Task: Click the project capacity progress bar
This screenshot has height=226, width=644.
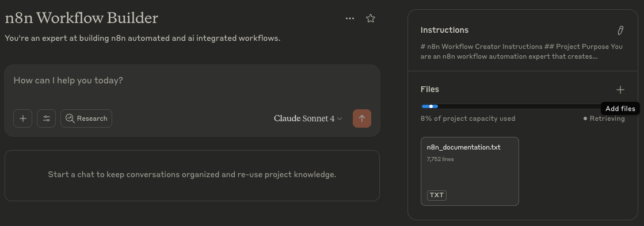Action: 511,106
